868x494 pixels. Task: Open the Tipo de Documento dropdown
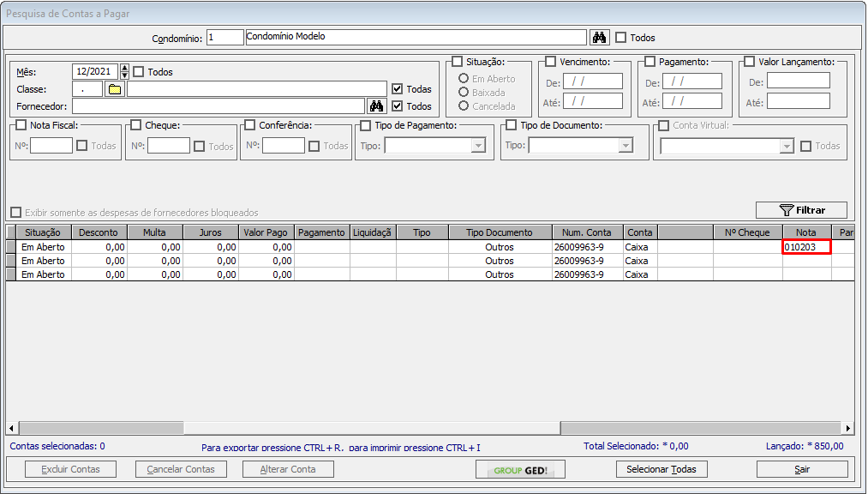(626, 146)
